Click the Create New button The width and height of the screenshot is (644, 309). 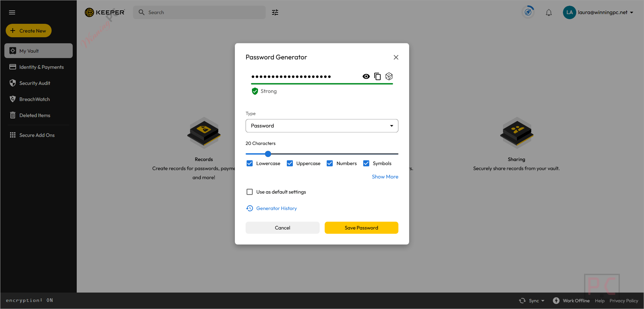(28, 31)
